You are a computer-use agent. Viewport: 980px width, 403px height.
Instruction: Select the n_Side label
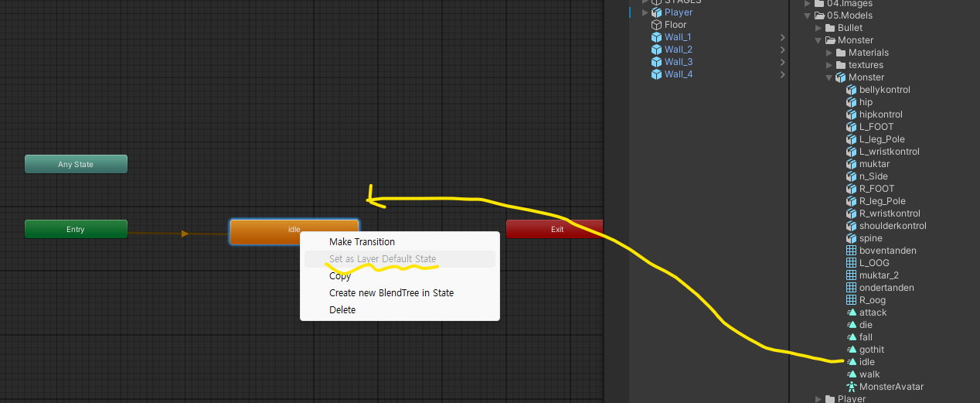(x=873, y=176)
